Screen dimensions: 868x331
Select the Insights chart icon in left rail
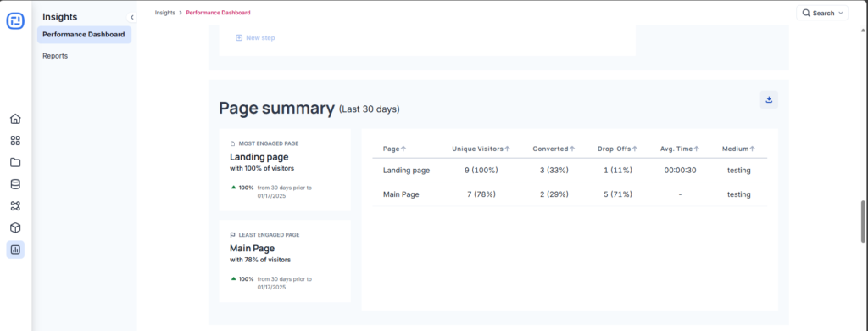[15, 250]
